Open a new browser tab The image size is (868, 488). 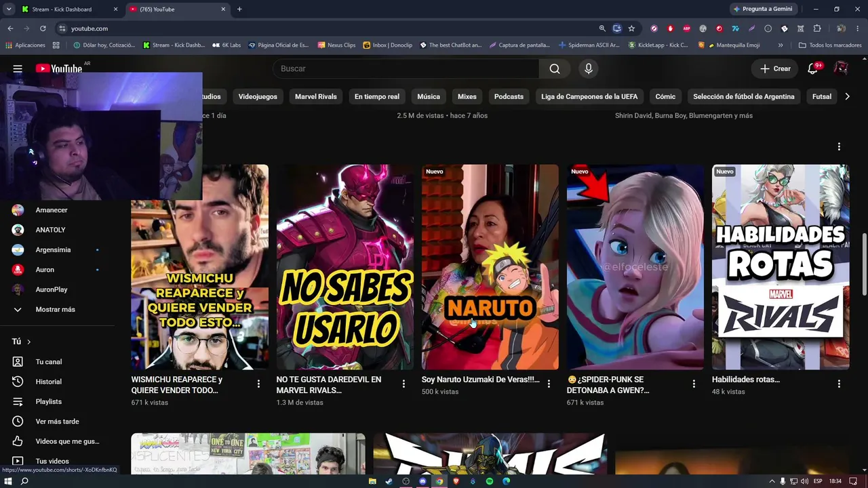tap(239, 9)
